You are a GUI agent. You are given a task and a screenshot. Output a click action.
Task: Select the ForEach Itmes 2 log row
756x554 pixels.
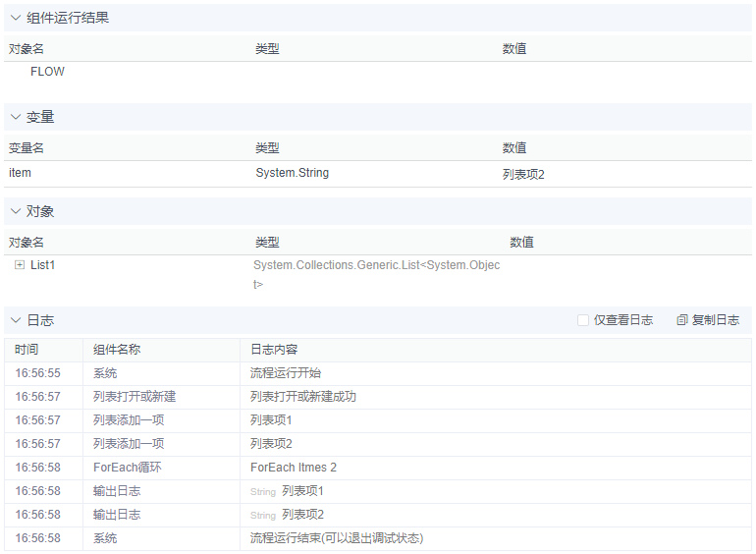point(294,468)
